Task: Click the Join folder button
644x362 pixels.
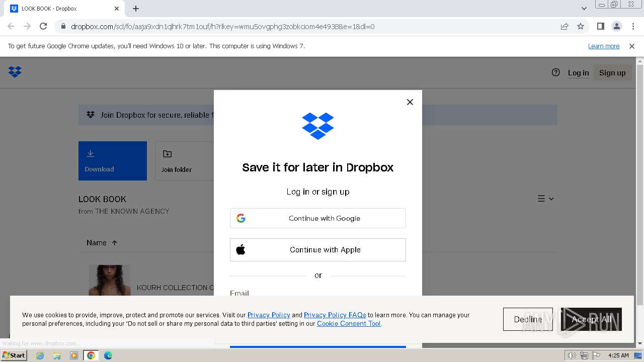Action: 184,161
